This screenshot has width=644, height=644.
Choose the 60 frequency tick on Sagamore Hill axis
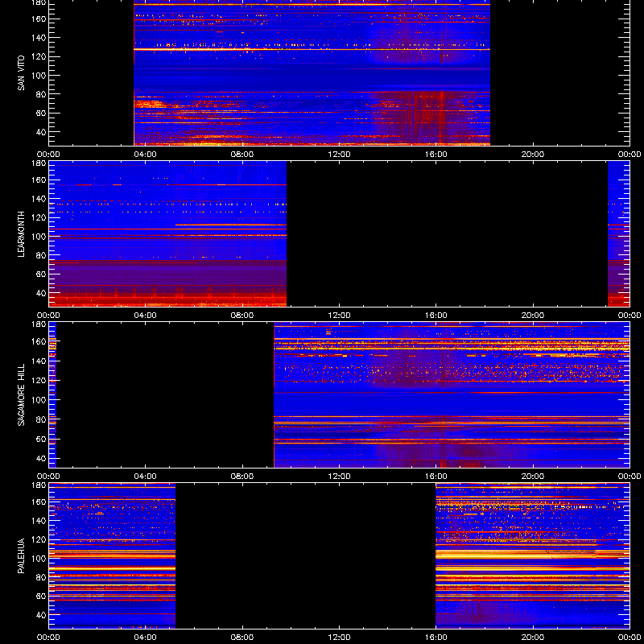pyautogui.click(x=42, y=439)
